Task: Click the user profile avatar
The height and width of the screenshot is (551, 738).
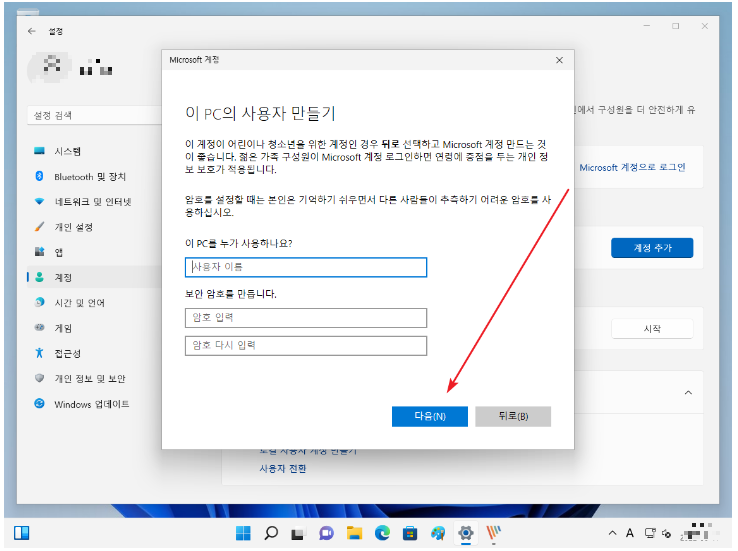Action: (51, 67)
